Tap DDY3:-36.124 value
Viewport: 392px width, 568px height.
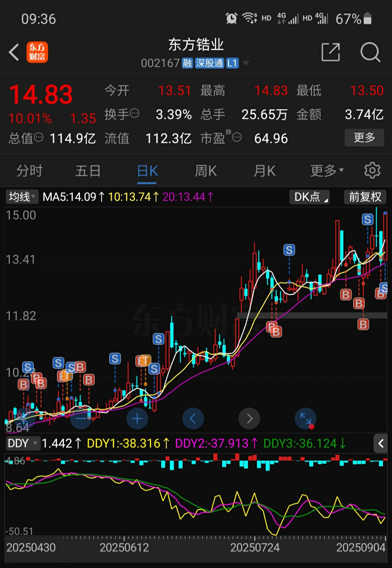coord(305,443)
